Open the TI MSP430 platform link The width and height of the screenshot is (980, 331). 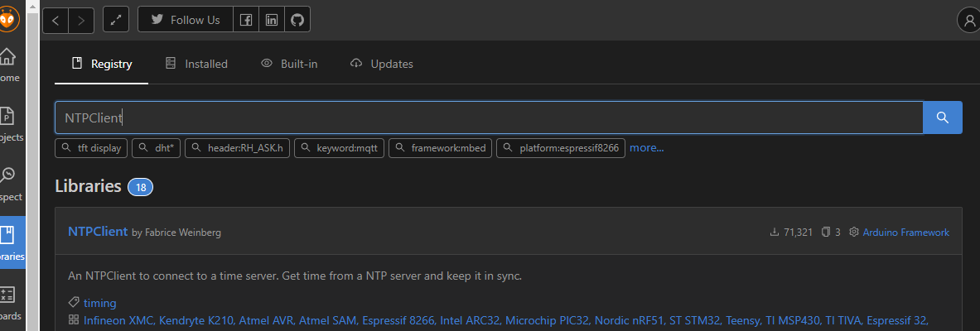click(791, 320)
